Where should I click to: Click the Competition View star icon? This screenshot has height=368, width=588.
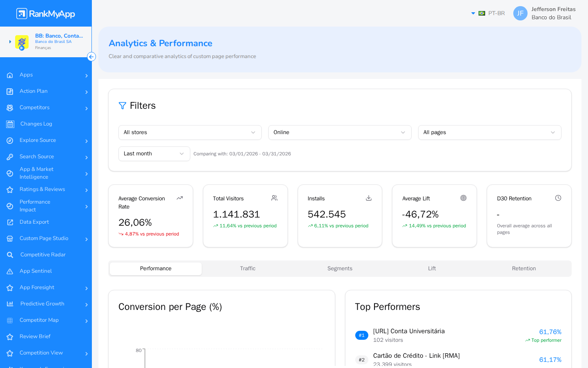point(10,353)
